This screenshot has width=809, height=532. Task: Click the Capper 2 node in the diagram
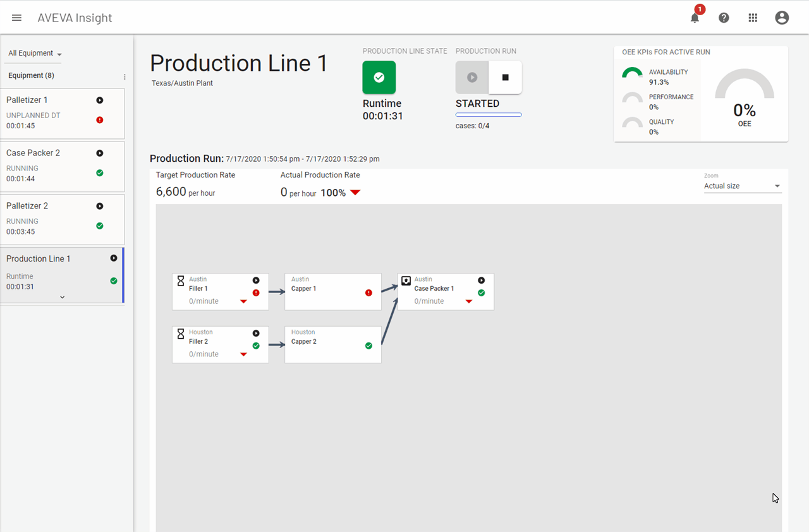(x=332, y=344)
